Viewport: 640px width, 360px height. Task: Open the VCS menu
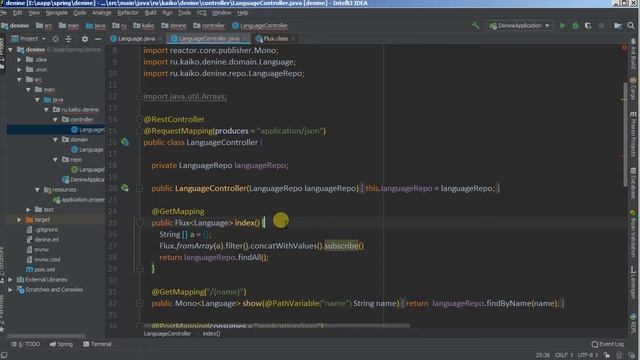pos(202,13)
